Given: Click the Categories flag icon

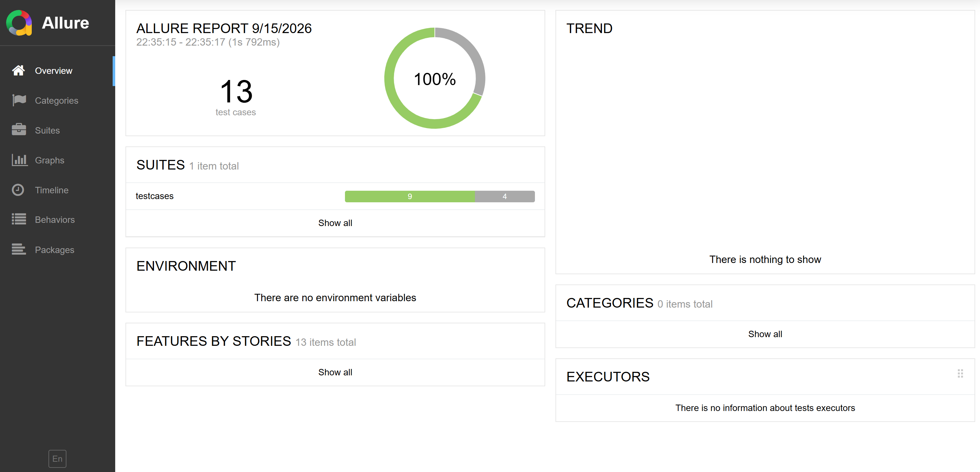Looking at the screenshot, I should tap(19, 100).
